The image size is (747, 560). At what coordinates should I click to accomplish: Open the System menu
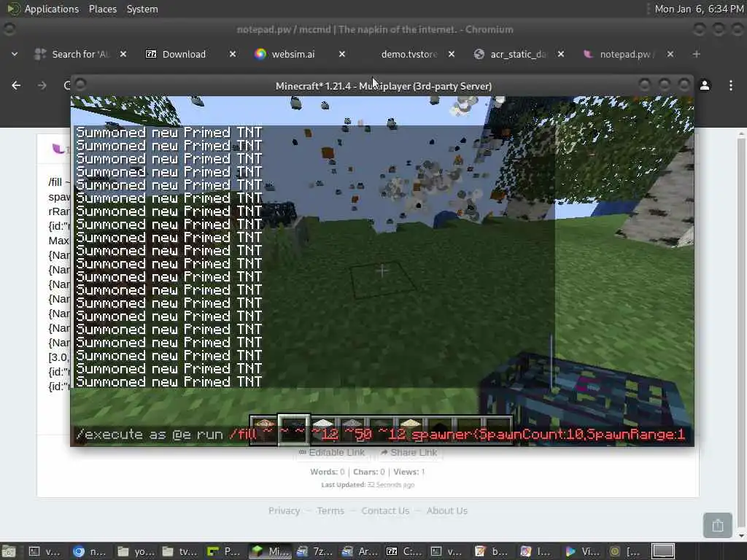click(x=142, y=9)
